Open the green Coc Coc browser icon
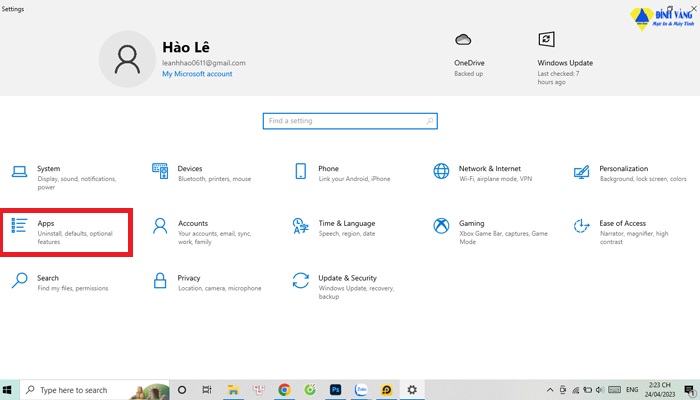This screenshot has width=700, height=400. click(x=310, y=390)
